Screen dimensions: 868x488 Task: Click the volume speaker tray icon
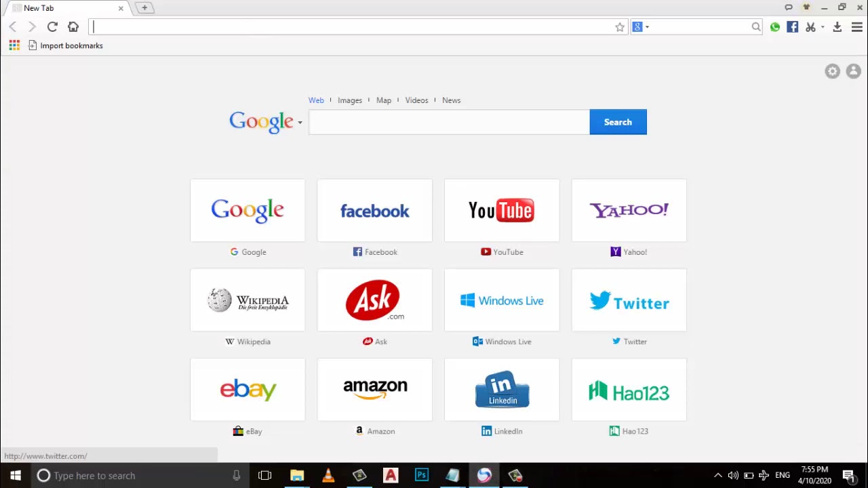(x=733, y=476)
